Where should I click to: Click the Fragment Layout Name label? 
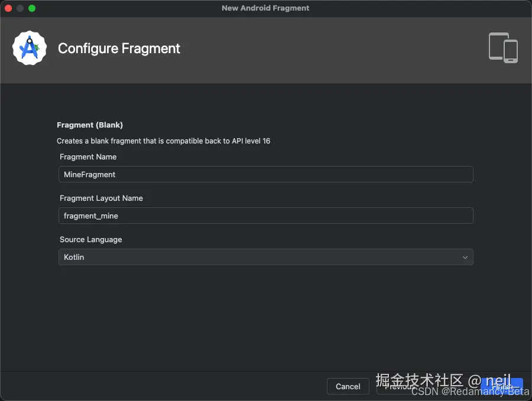101,198
